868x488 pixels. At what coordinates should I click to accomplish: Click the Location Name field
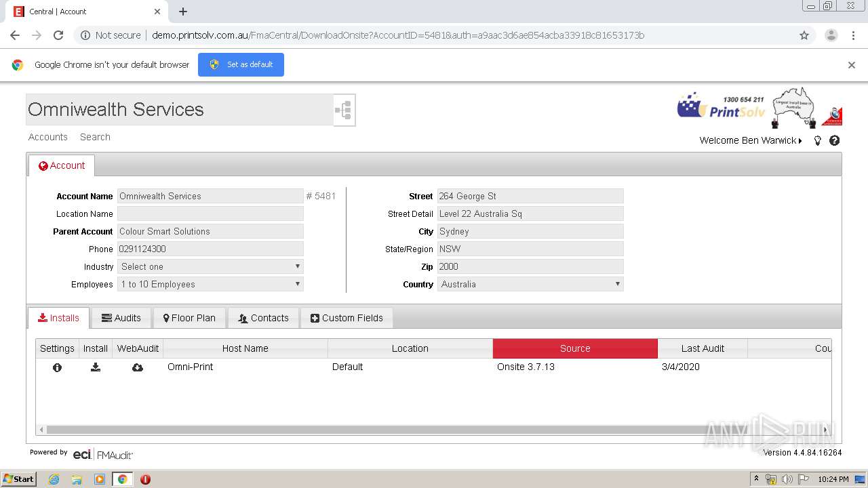210,213
